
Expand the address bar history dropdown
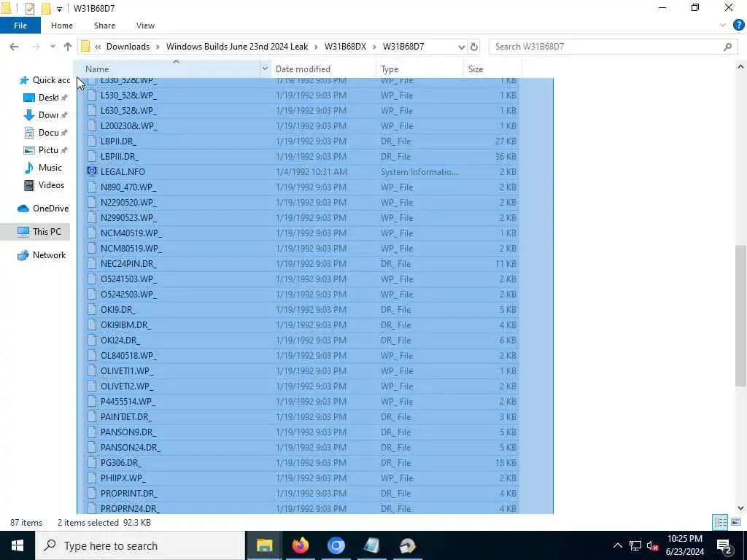(461, 47)
